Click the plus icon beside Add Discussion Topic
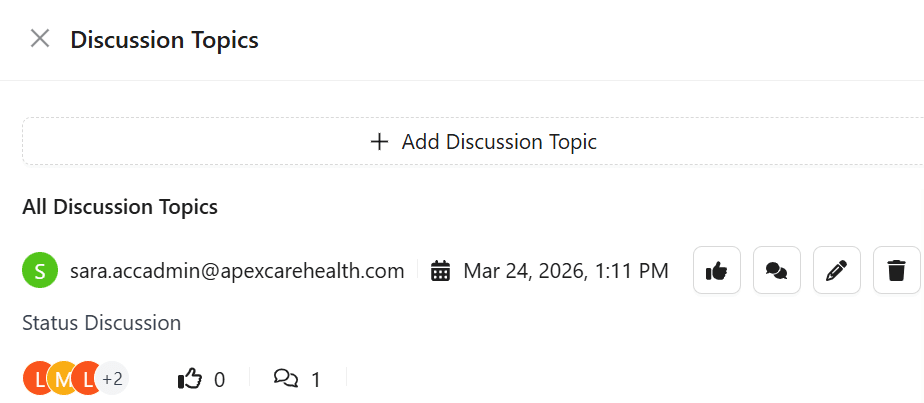Image resolution: width=924 pixels, height=403 pixels. pos(379,142)
